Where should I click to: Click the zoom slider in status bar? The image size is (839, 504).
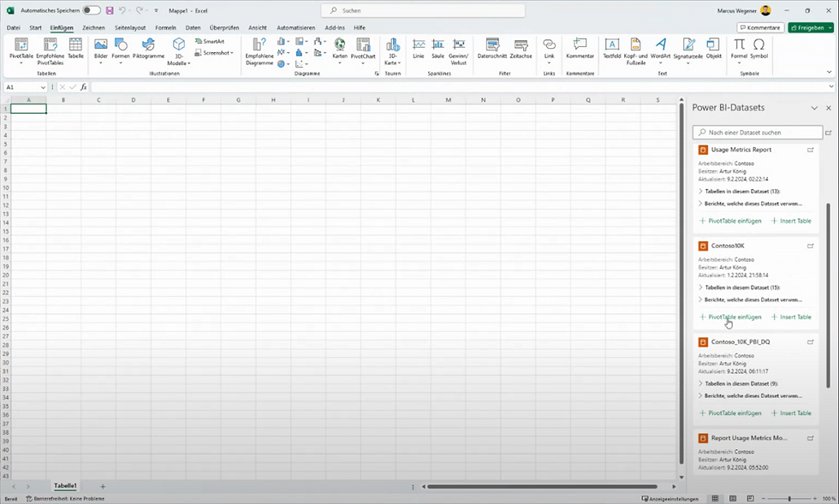point(789,499)
